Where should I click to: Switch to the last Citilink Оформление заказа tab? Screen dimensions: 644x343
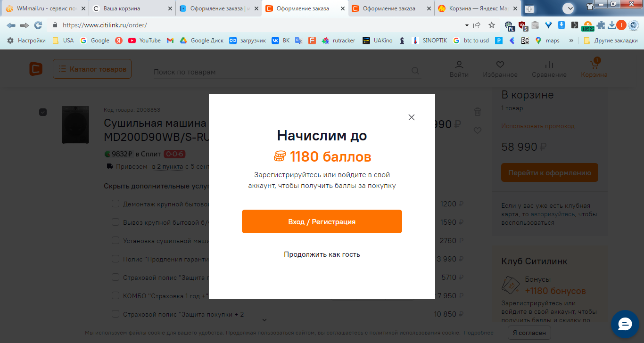pos(391,8)
